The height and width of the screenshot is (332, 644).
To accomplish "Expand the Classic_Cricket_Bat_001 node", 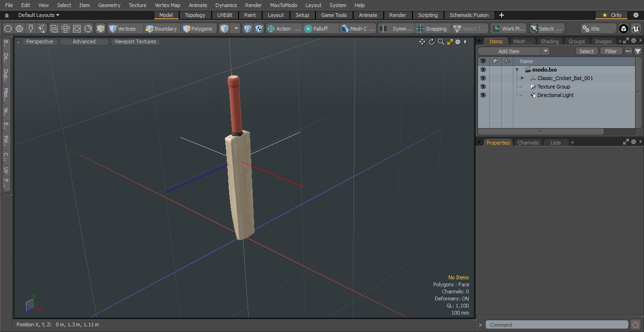I will tap(522, 78).
